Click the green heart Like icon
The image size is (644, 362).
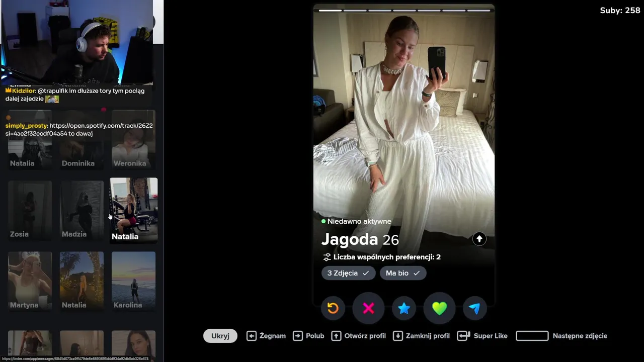439,308
